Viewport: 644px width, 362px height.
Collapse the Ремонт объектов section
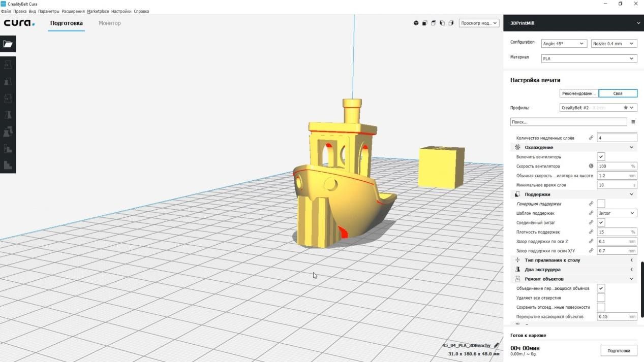click(573, 279)
